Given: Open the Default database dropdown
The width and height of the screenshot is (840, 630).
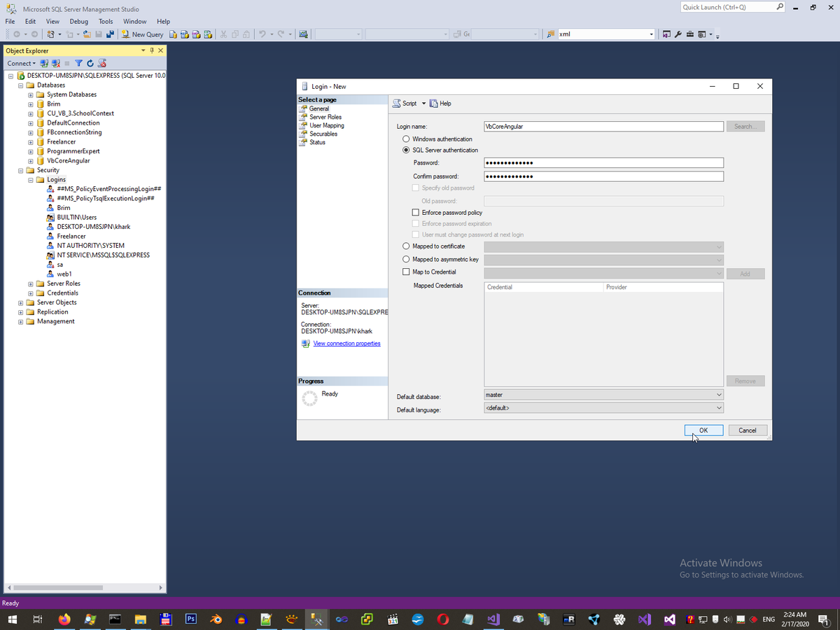Looking at the screenshot, I should tap(603, 395).
